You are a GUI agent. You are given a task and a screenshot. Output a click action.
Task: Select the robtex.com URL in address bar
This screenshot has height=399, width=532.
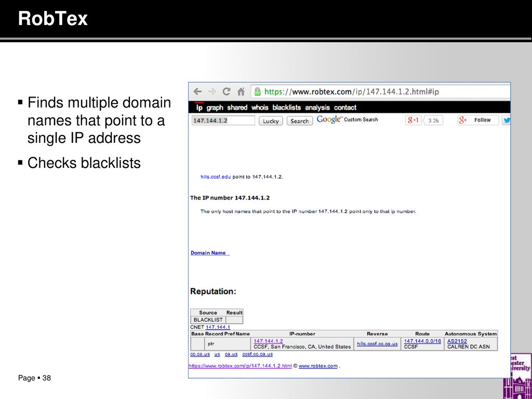(x=352, y=91)
